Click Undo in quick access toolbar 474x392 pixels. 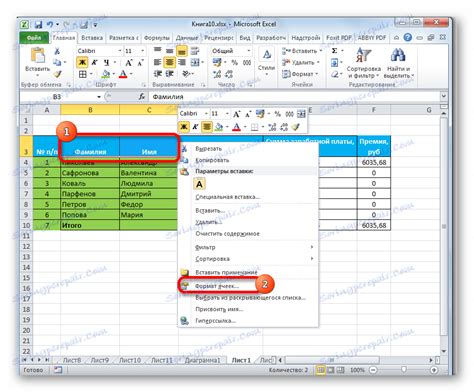pyautogui.click(x=50, y=24)
